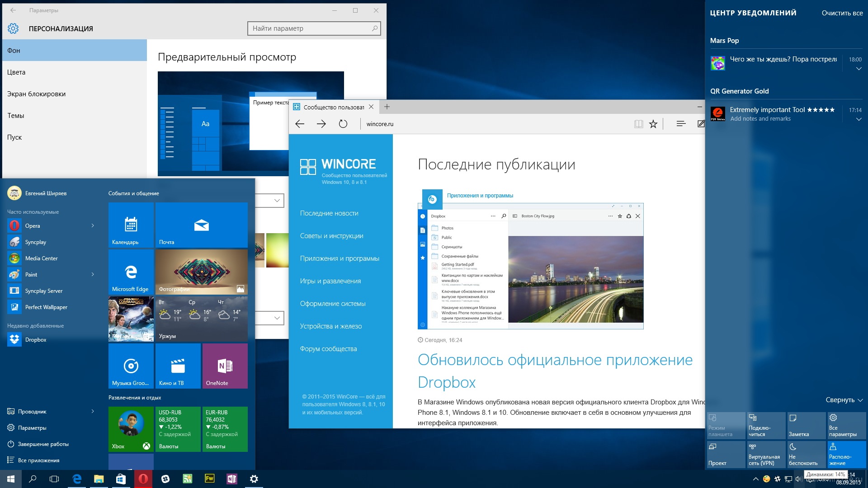Expand Проводник submenu arrow
The image size is (868, 488).
tap(93, 411)
